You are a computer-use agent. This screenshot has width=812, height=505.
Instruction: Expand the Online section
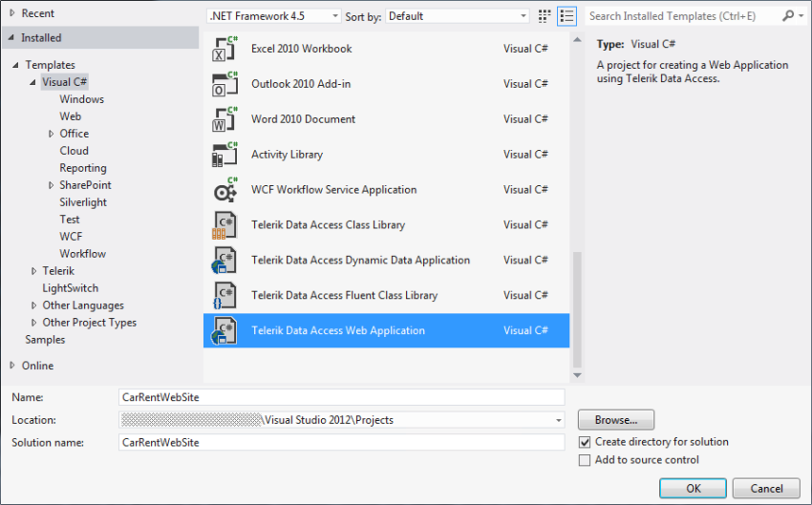click(11, 366)
